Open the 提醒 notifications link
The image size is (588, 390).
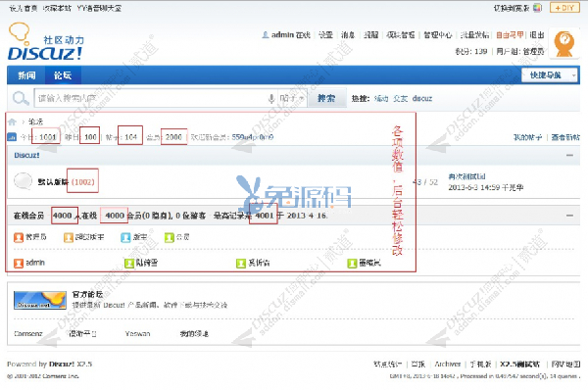(x=370, y=35)
